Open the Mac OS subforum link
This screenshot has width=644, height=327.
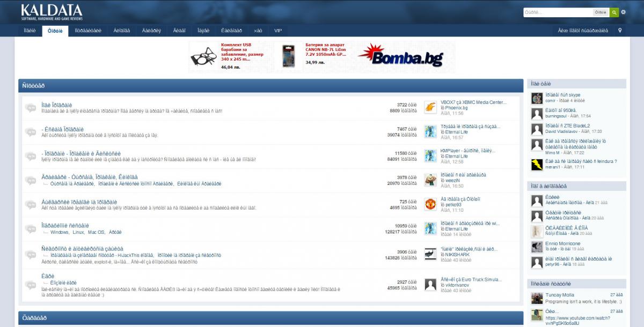tap(96, 232)
